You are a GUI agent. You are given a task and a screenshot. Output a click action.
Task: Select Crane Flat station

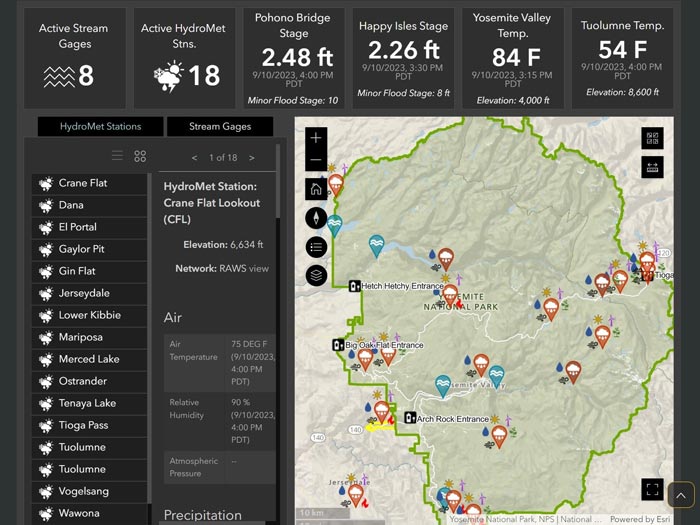pyautogui.click(x=89, y=183)
